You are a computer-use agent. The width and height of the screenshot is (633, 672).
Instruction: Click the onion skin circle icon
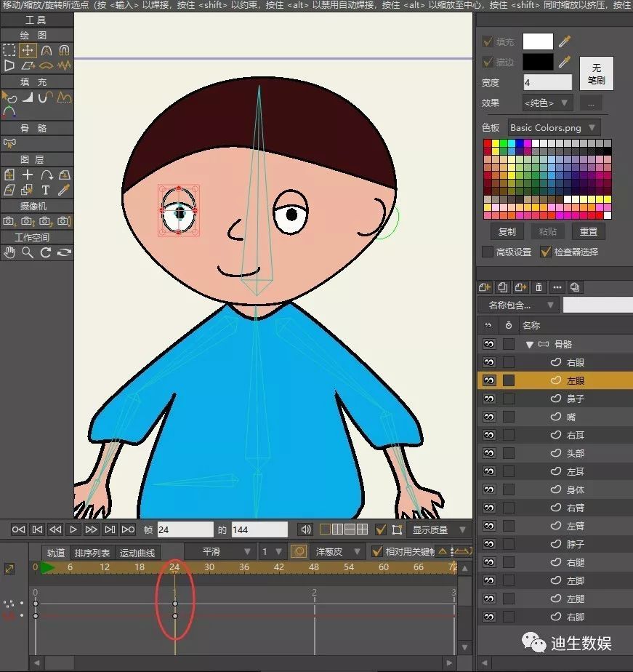click(x=299, y=551)
